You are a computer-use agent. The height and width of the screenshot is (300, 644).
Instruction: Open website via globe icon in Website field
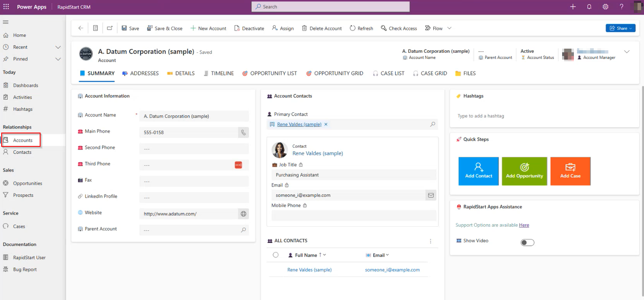click(243, 214)
